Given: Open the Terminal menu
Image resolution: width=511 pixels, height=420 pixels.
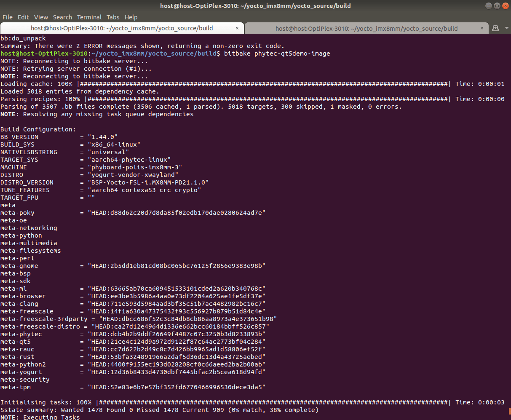Looking at the screenshot, I should pos(89,17).
